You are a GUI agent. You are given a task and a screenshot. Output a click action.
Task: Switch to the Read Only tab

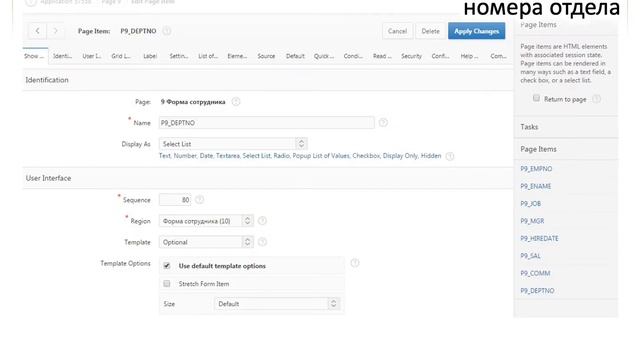[x=382, y=56]
